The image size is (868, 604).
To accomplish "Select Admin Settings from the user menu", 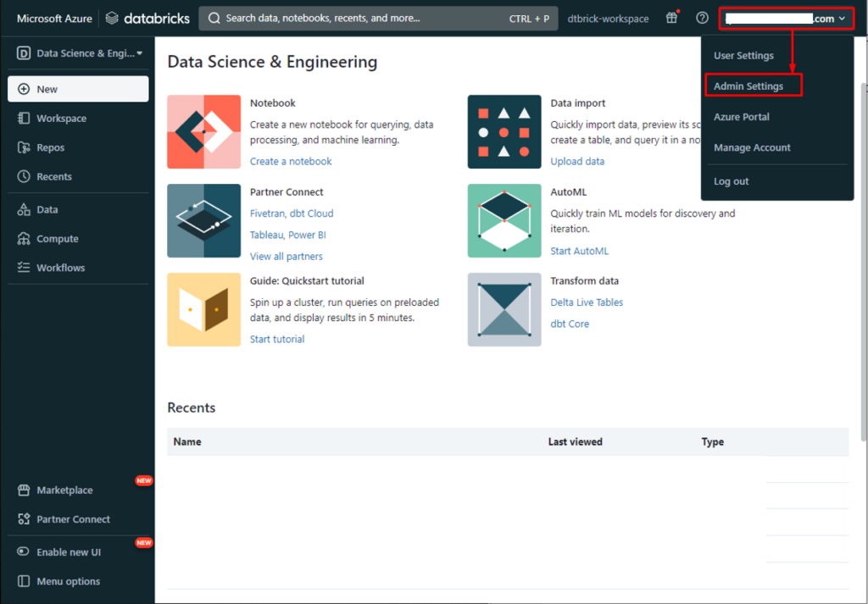I will (x=748, y=86).
